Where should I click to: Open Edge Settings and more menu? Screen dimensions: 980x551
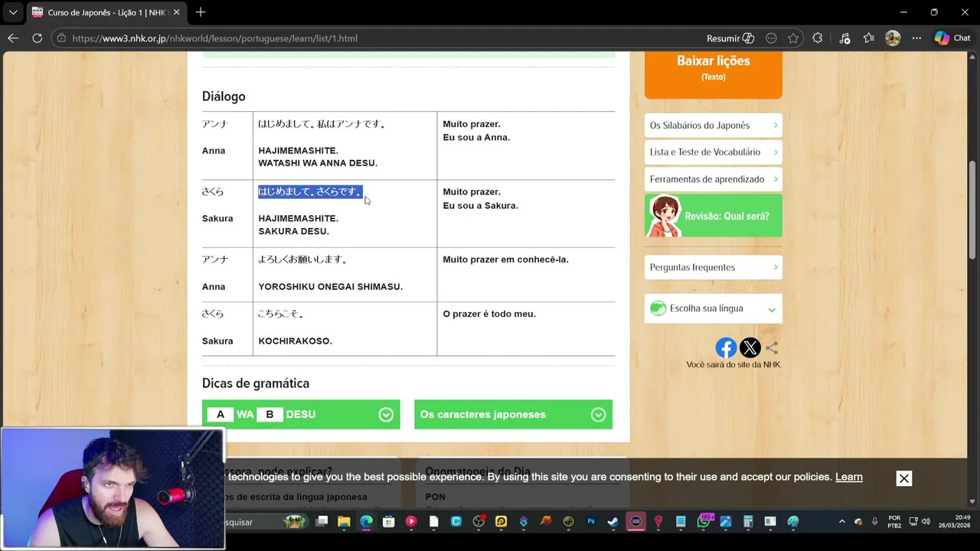click(x=916, y=38)
